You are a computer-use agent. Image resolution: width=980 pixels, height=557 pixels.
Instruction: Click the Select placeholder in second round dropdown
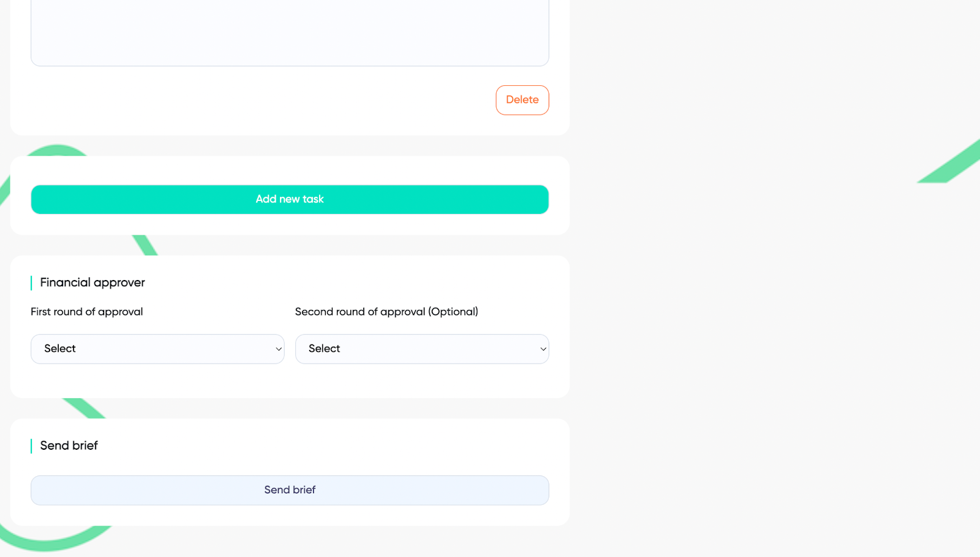click(x=324, y=349)
